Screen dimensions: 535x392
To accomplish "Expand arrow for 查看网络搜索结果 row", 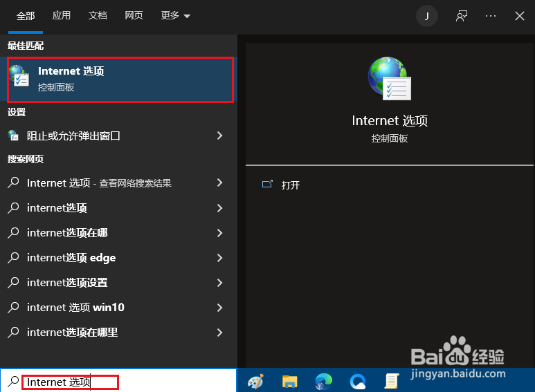I will click(219, 183).
